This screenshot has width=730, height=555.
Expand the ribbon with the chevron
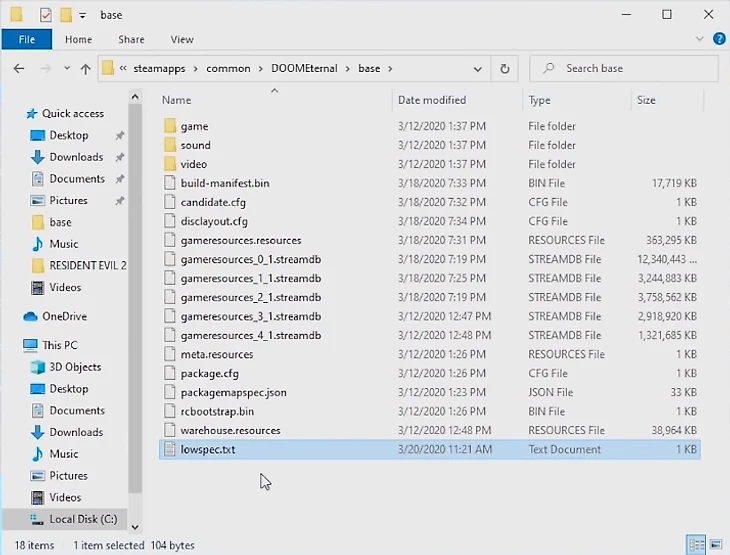point(697,40)
